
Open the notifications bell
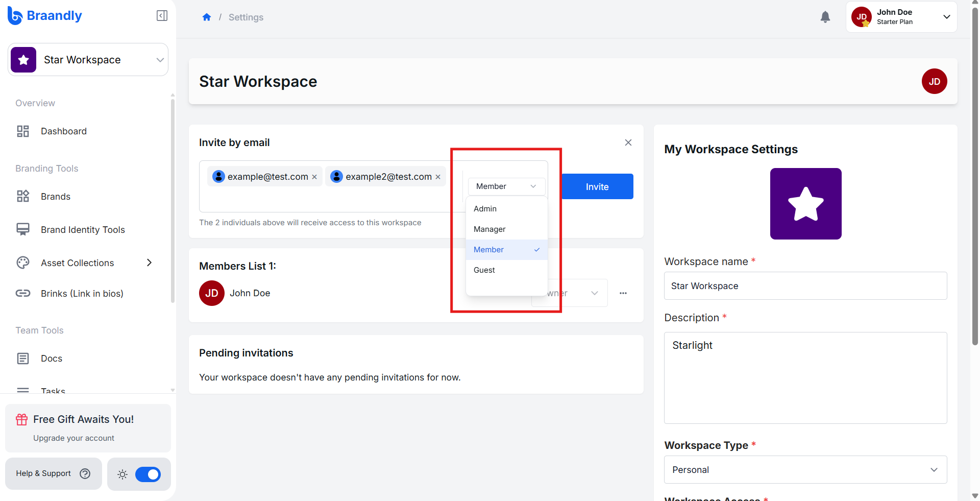[x=825, y=17]
